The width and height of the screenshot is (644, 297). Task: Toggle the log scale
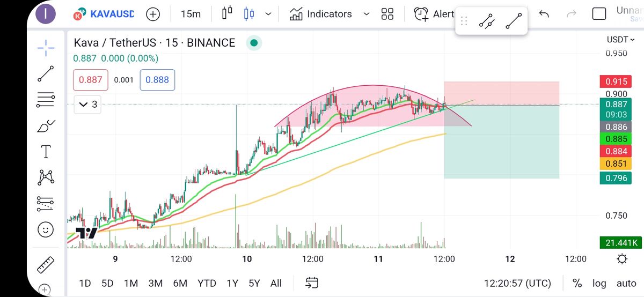tap(599, 283)
